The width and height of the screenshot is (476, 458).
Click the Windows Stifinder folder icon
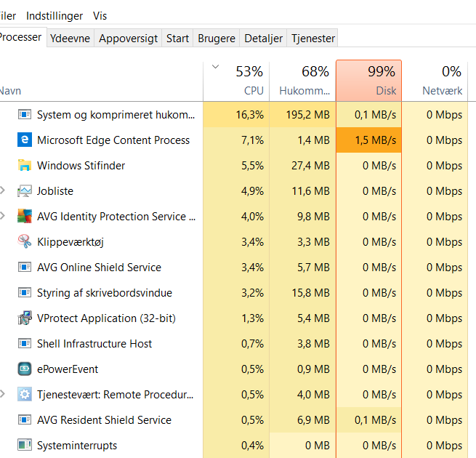pyautogui.click(x=25, y=166)
